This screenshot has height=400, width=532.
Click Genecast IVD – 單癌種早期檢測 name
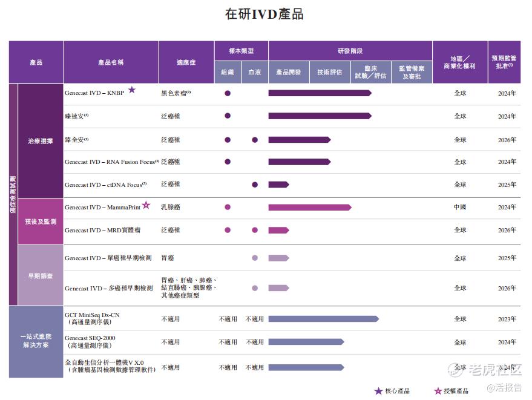point(108,258)
